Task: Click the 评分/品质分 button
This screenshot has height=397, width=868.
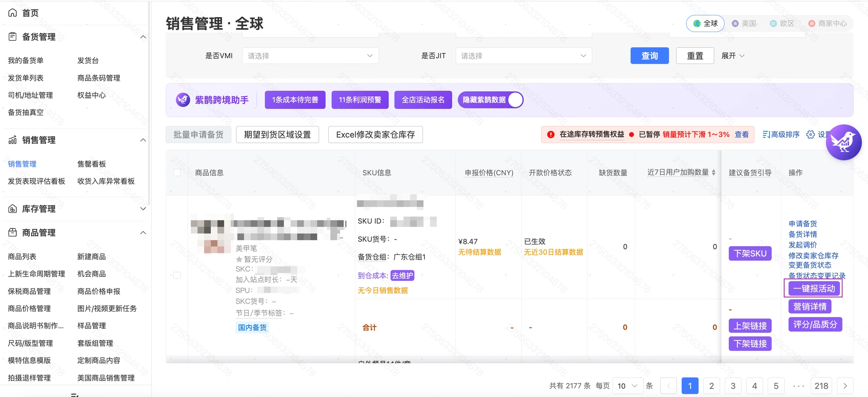Action: point(815,324)
